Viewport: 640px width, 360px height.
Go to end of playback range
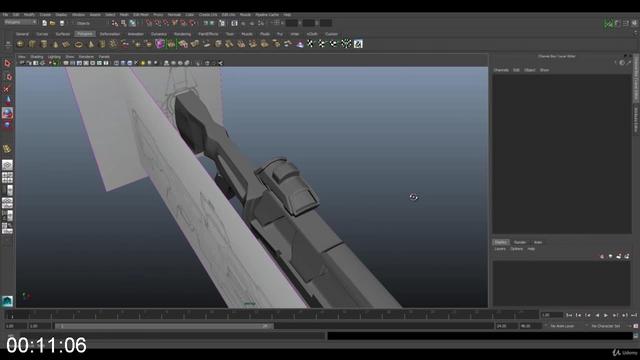pyautogui.click(x=634, y=315)
